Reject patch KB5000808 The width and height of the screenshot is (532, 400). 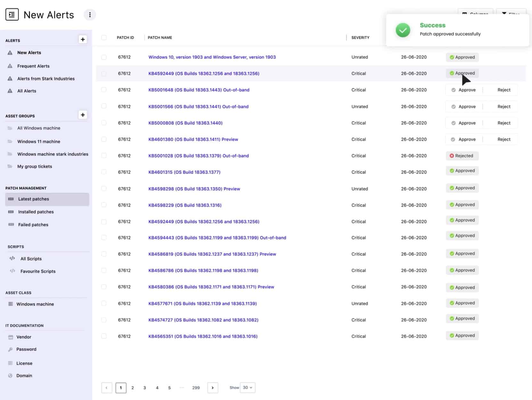pos(504,123)
